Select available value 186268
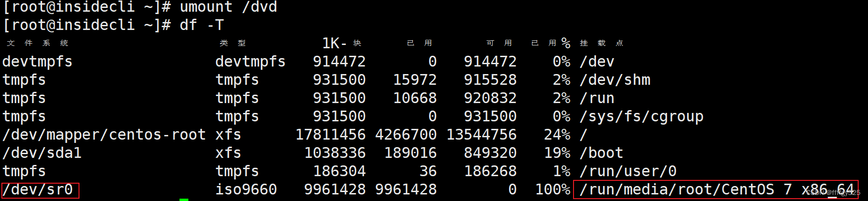This screenshot has width=868, height=201. [x=490, y=171]
